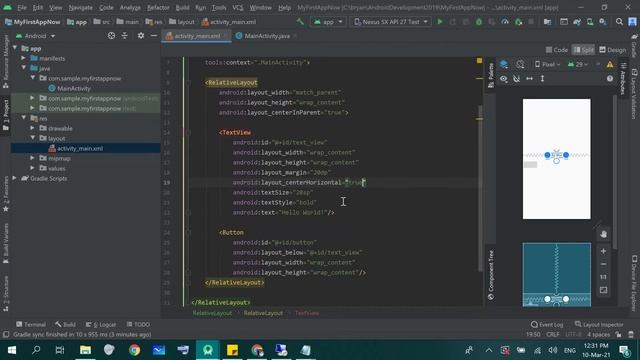The width and height of the screenshot is (640, 360).
Task: Toggle view options eye icon in preview
Action: [504, 79]
